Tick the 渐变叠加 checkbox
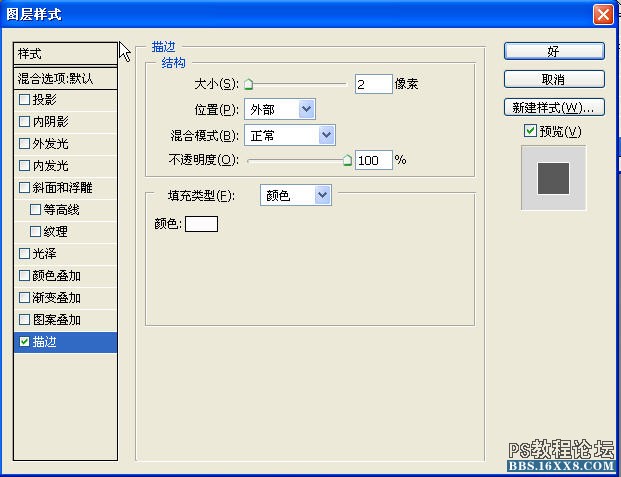Image resolution: width=621 pixels, height=477 pixels. tap(25, 298)
